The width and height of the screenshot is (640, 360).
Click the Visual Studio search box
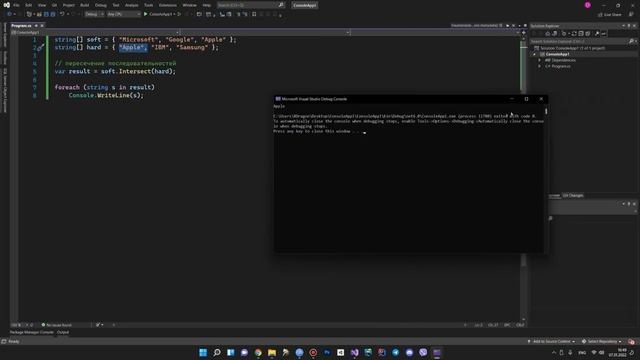[x=250, y=5]
